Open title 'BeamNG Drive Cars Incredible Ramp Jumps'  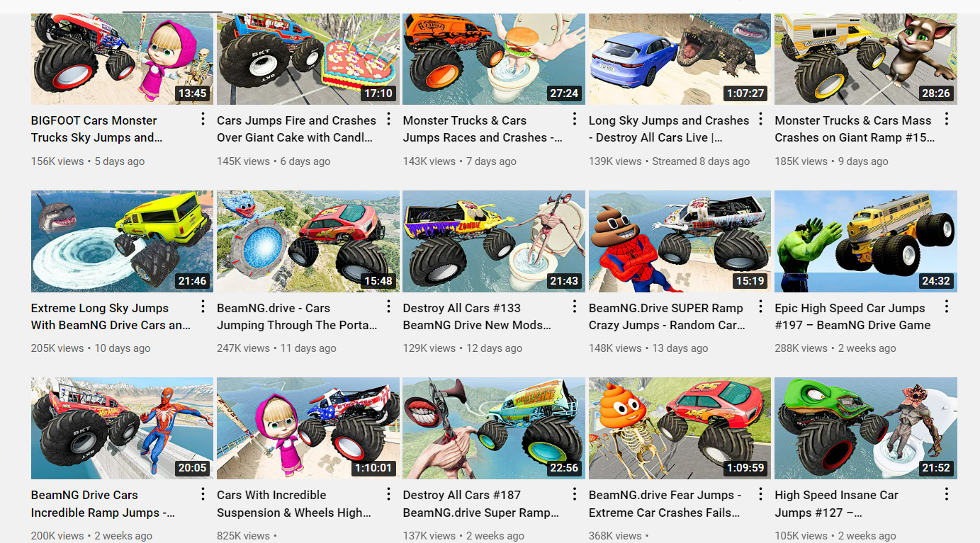[x=103, y=504]
